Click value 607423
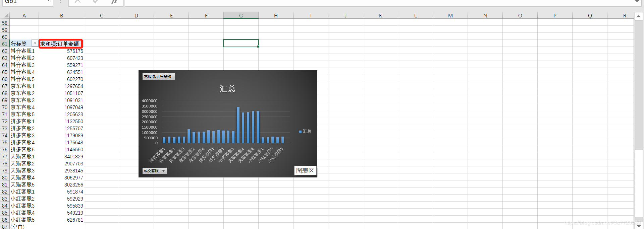 75,58
